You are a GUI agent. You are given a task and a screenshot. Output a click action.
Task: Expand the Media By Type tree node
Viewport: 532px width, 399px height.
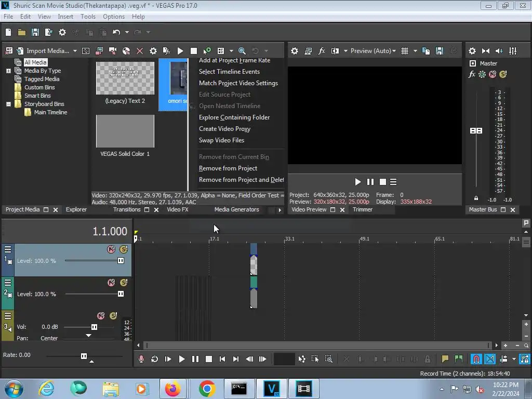(8, 71)
